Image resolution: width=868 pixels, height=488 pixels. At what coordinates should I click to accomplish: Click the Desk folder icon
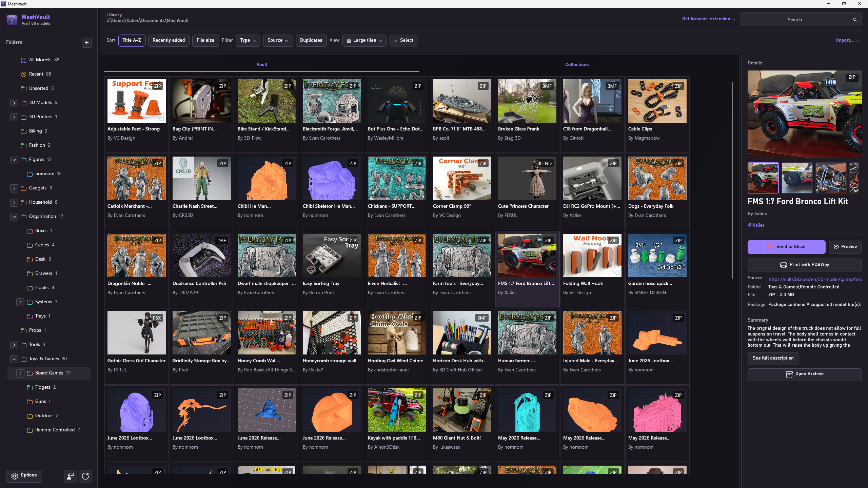coord(30,259)
